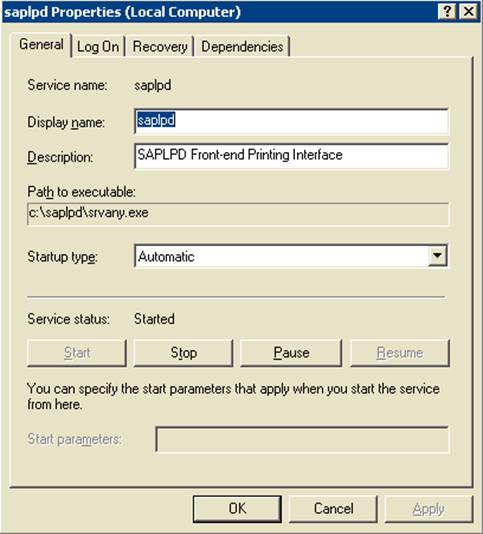Click the Start service button
The image size is (483, 534).
click(77, 353)
